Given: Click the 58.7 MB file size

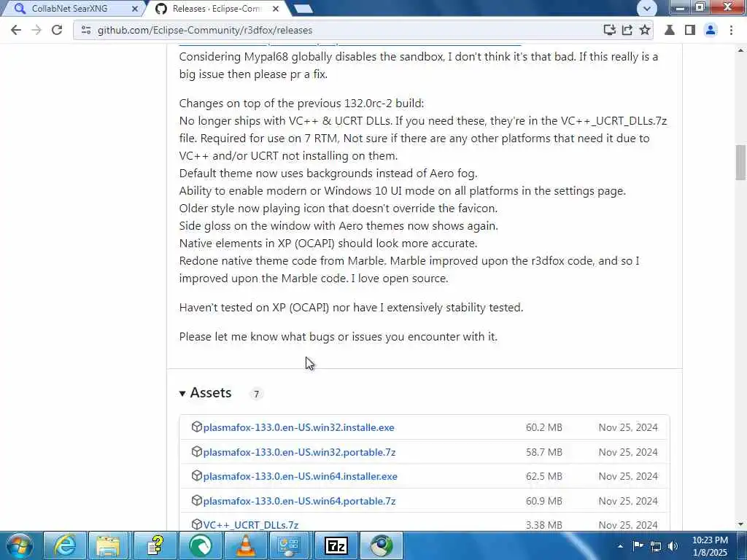Looking at the screenshot, I should tap(544, 452).
